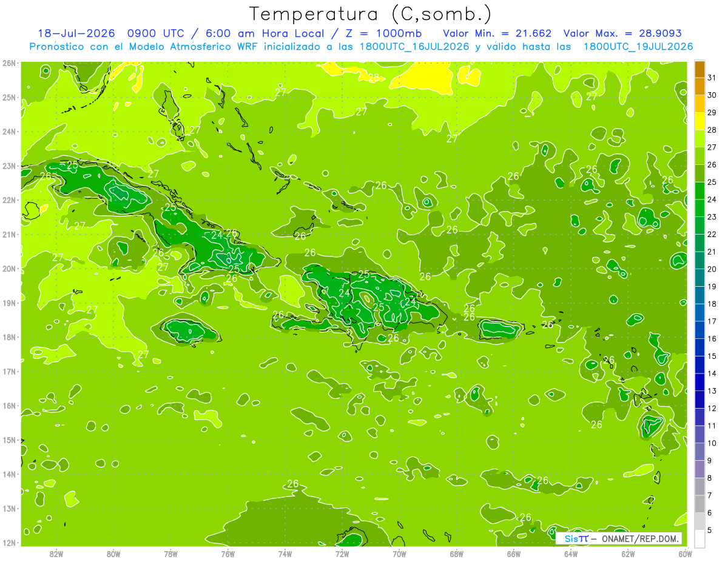Click the "20" value on the color legend

pos(712,269)
